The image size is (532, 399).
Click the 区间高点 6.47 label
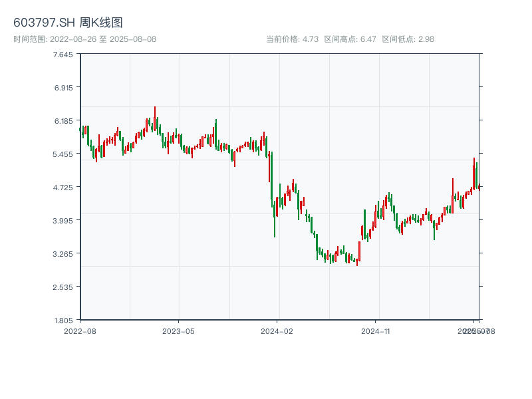pyautogui.click(x=350, y=39)
